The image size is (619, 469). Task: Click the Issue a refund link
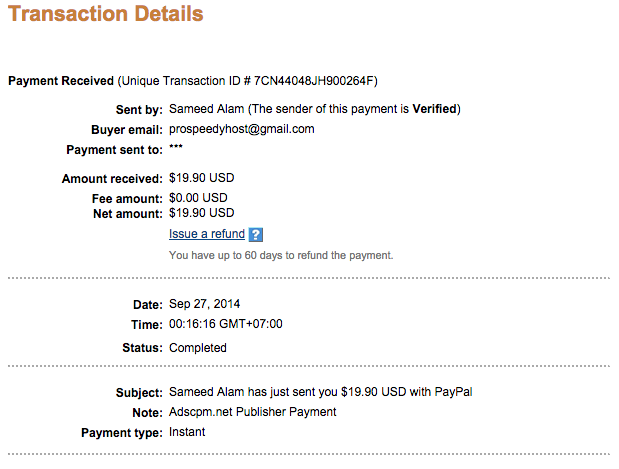207,234
